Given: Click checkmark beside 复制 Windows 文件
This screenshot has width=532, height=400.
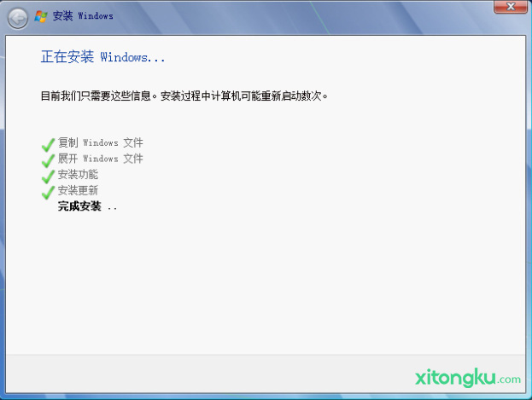Looking at the screenshot, I should click(x=48, y=143).
